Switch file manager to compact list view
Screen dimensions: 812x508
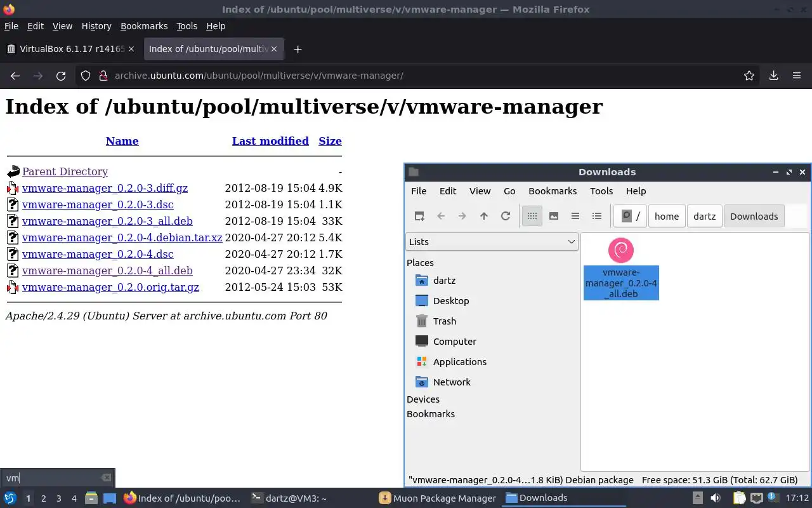point(575,216)
